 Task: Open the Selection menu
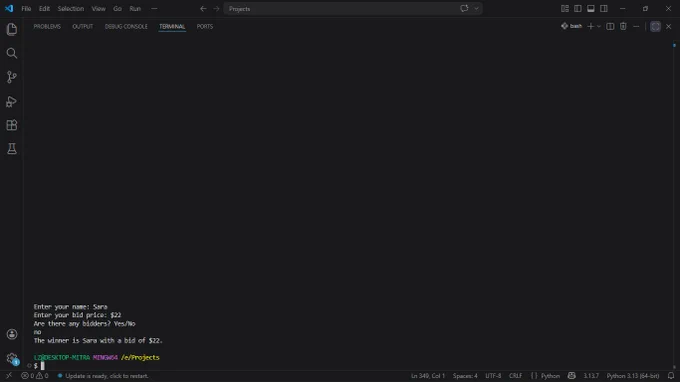[x=71, y=9]
